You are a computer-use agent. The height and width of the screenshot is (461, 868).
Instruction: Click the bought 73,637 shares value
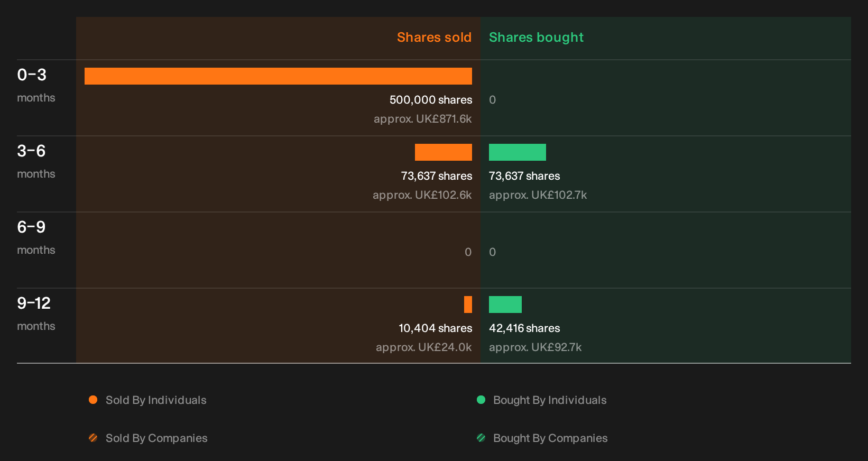(524, 176)
